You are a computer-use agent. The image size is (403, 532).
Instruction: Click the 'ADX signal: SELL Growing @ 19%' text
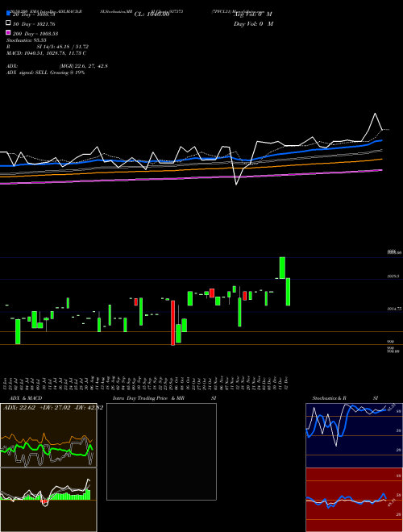[x=45, y=73]
